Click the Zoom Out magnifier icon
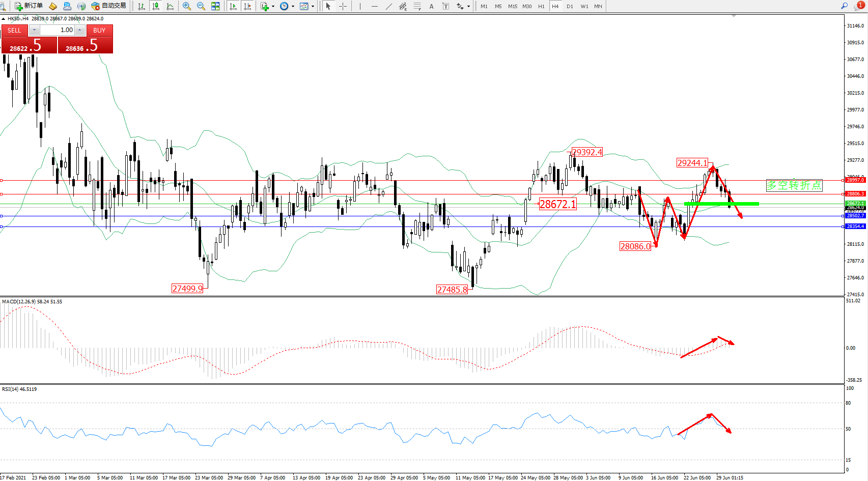The image size is (868, 481). pyautogui.click(x=201, y=6)
